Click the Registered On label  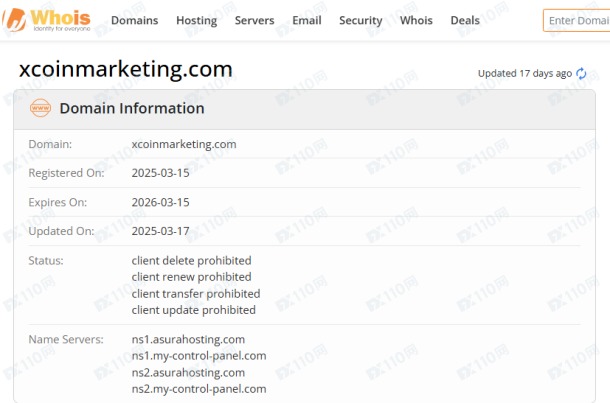(67, 173)
